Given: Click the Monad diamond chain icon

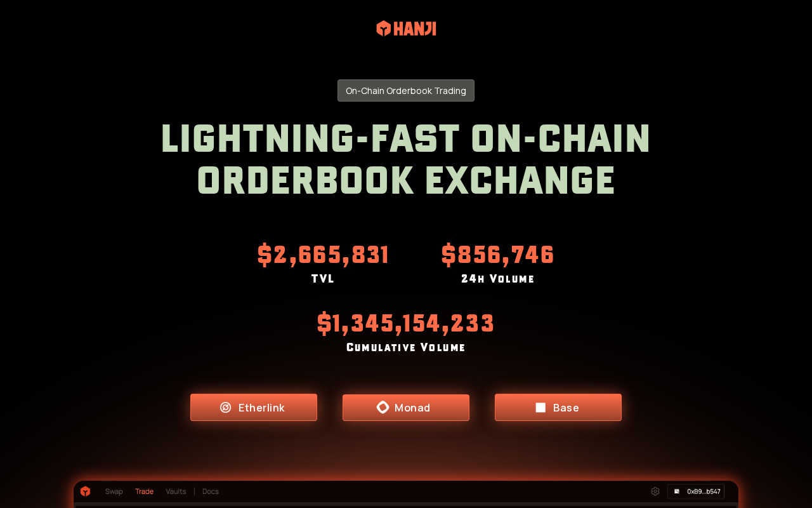Looking at the screenshot, I should pyautogui.click(x=383, y=407).
